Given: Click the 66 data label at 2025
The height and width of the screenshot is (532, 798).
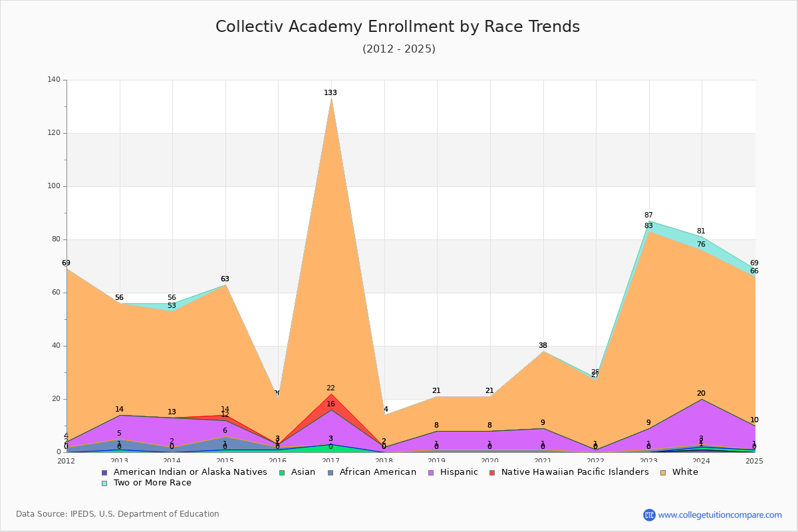Looking at the screenshot, I should 754,271.
